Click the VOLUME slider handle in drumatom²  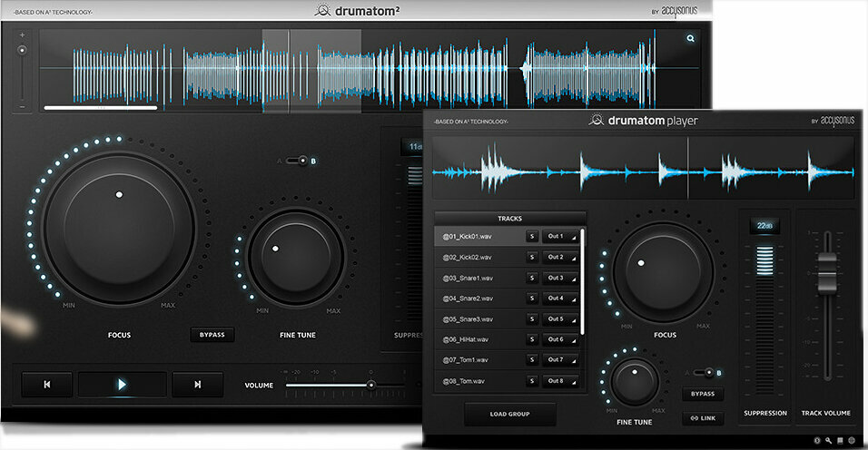(x=371, y=385)
